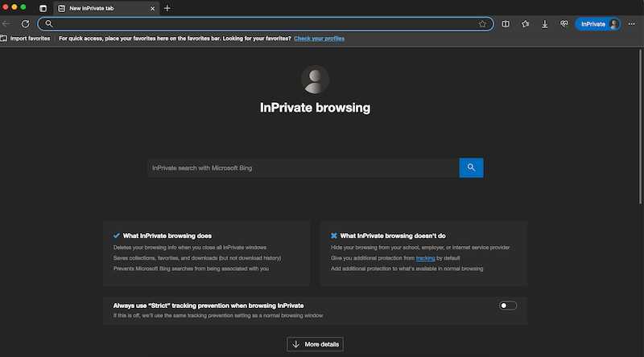Image resolution: width=644 pixels, height=357 pixels.
Task: Click Import favorites in favorites bar
Action: (26, 38)
